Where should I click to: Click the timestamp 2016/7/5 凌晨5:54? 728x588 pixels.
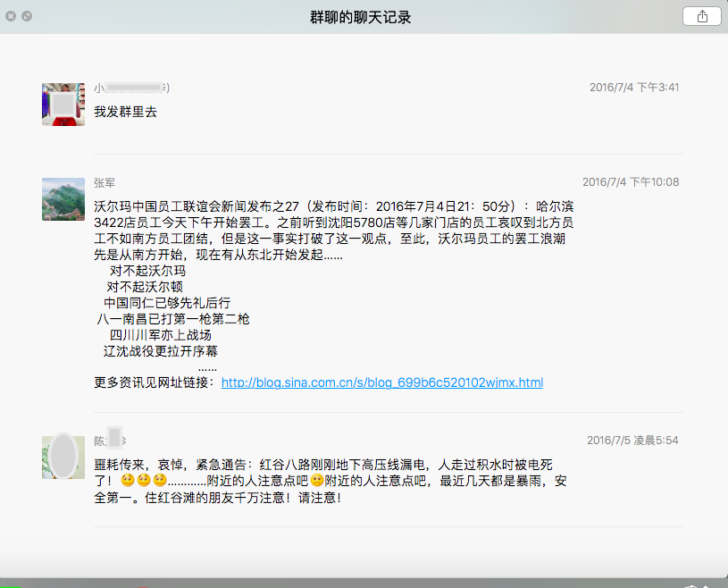632,441
